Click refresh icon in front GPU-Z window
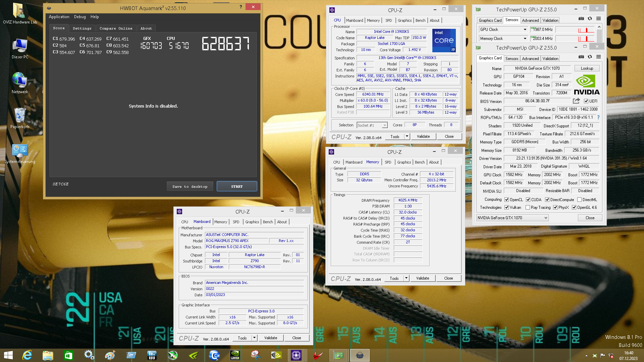 click(x=590, y=57)
